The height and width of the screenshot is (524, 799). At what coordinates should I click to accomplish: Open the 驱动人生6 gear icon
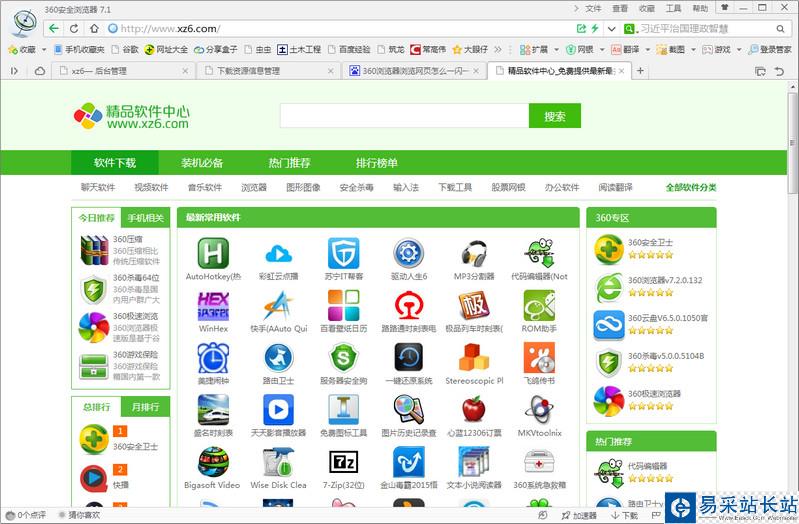pos(409,253)
